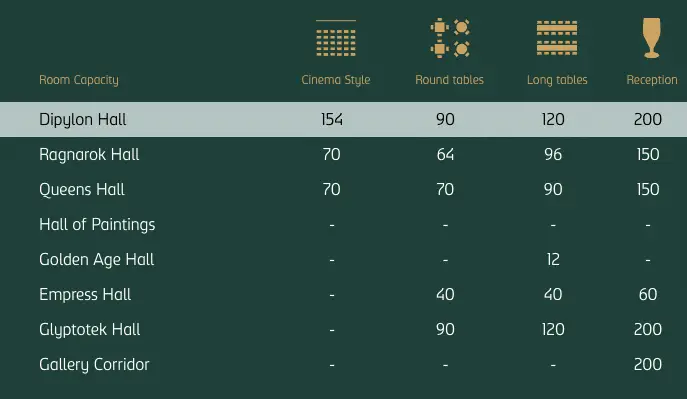
Task: Open the Gallery Corridor entry
Action: point(94,365)
